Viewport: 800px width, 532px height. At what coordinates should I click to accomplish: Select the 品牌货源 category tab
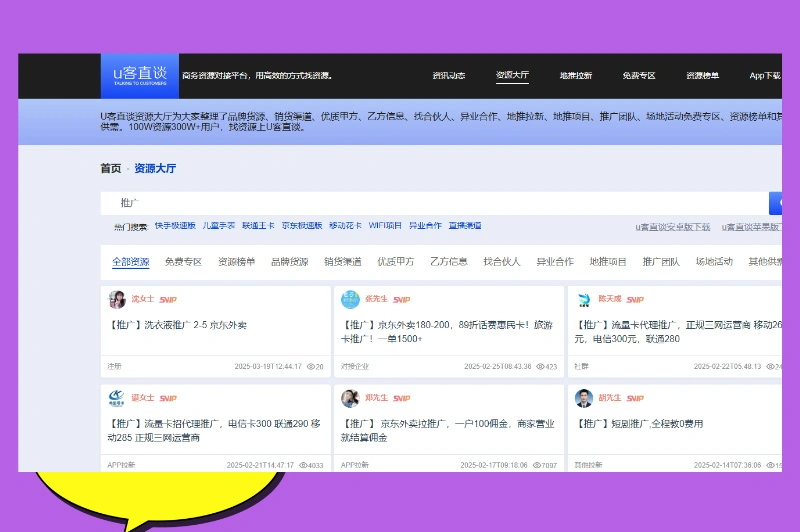[290, 262]
